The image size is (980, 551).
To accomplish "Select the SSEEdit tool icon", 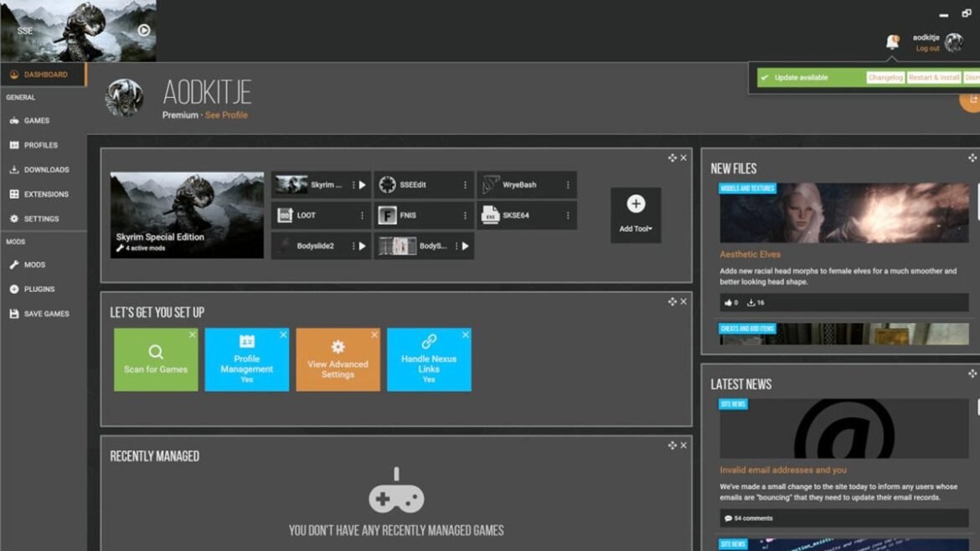I will point(388,184).
